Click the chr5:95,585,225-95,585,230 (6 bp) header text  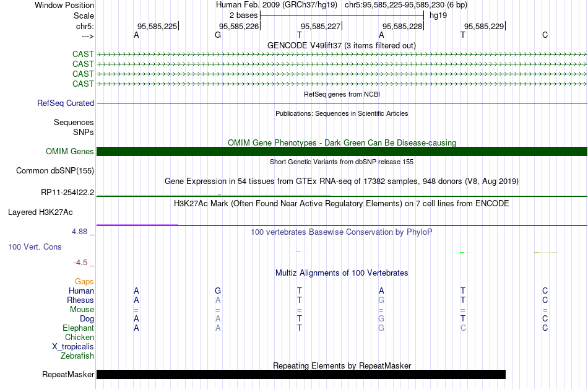click(x=406, y=5)
